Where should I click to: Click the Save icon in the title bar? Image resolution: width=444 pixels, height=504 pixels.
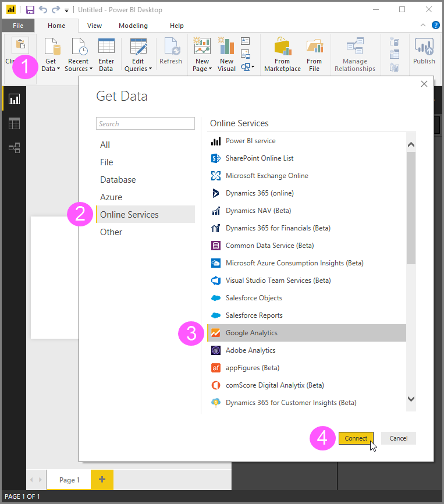(x=30, y=10)
